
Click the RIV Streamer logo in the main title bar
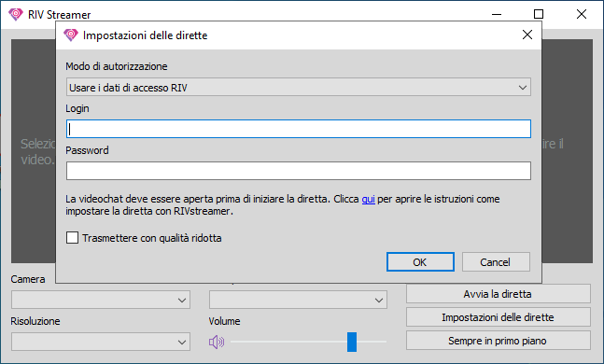(x=16, y=14)
